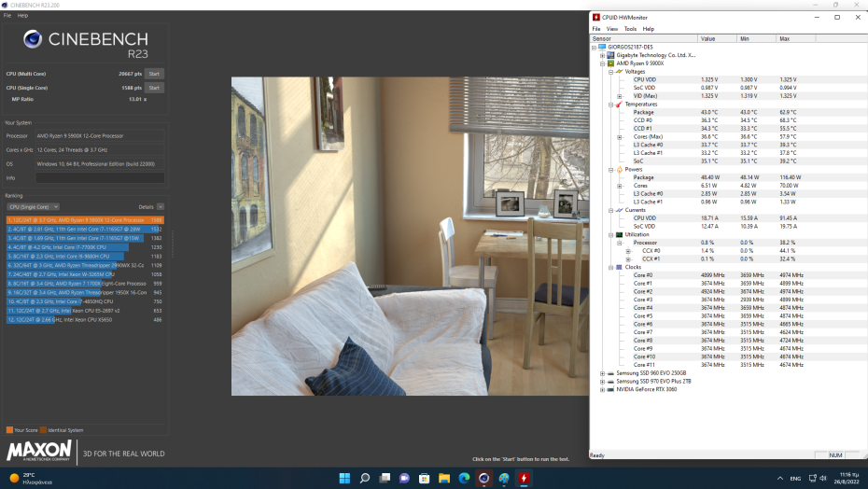Open the CPU (Single Core) ranking dropdown
This screenshot has height=489, width=868.
coord(34,206)
